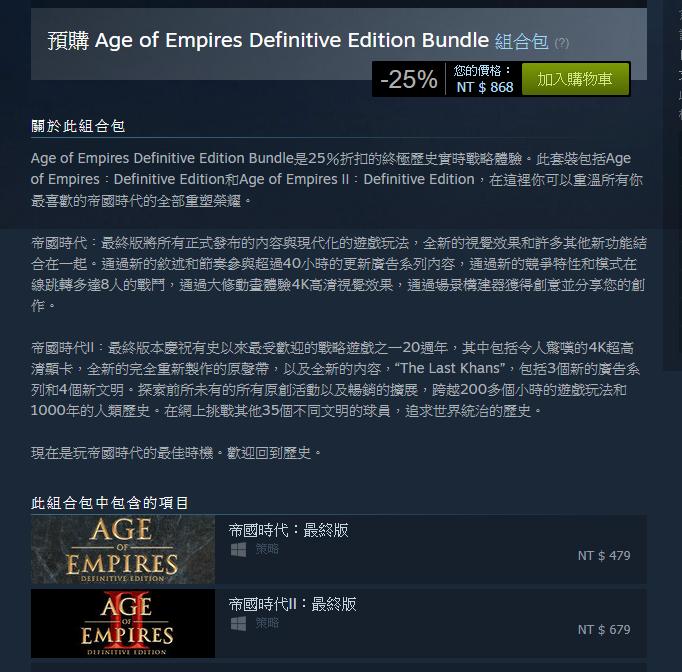682x672 pixels.
Task: Click the 關於此組合包 section heading
Action: 78,126
